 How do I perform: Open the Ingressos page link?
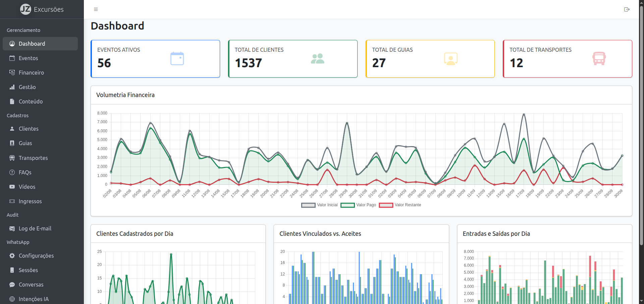point(30,201)
